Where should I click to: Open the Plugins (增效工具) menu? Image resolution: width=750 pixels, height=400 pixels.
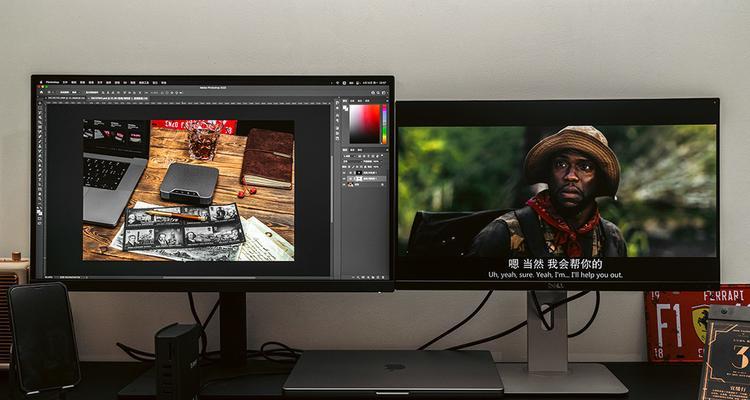(143, 82)
